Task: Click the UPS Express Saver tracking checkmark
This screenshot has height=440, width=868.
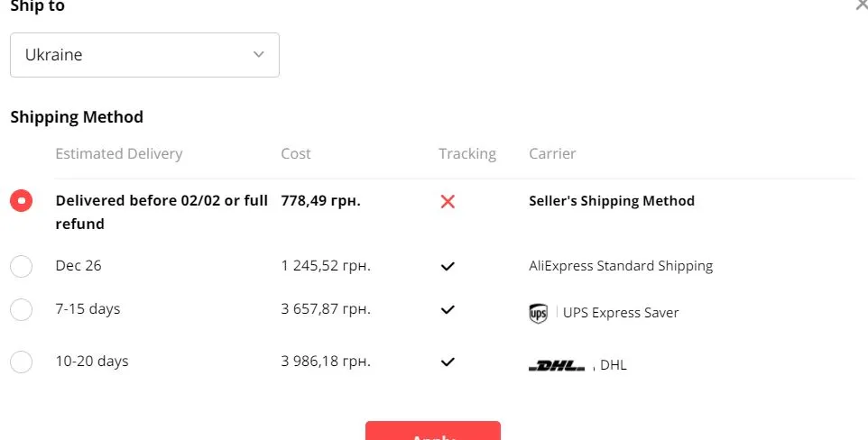Action: click(448, 309)
